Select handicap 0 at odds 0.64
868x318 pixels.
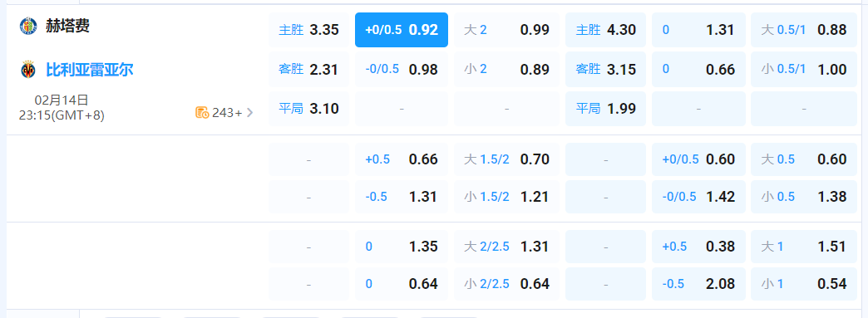[402, 284]
